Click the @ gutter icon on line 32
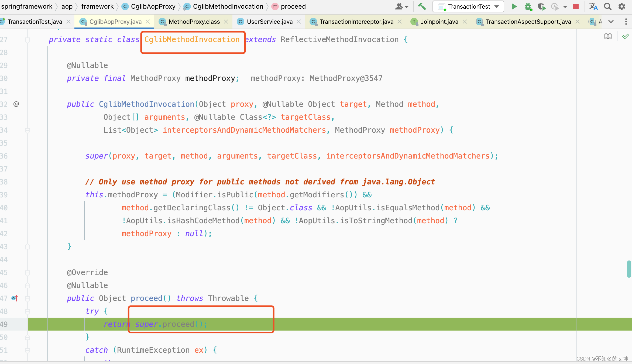Viewport: 632px width, 364px height. click(x=16, y=104)
